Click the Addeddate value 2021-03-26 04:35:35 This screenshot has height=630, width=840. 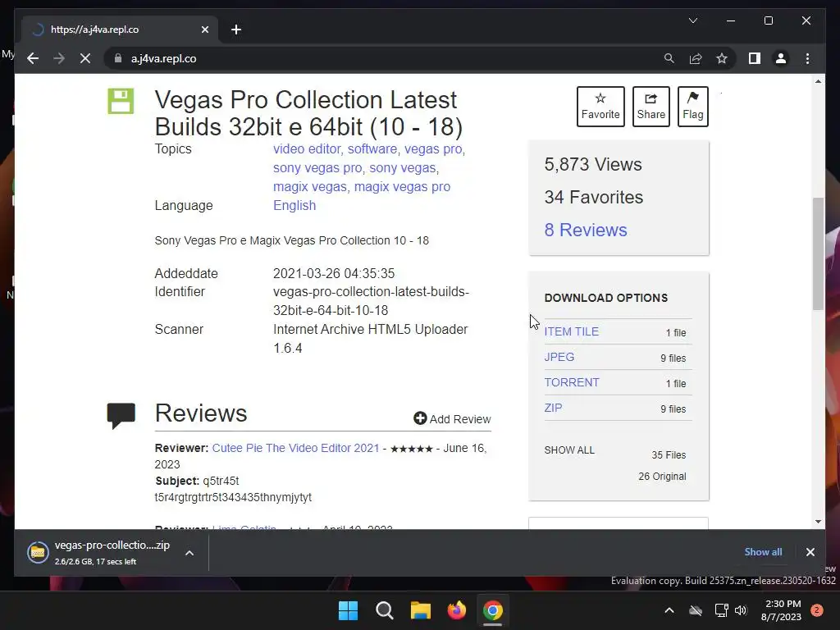point(334,273)
